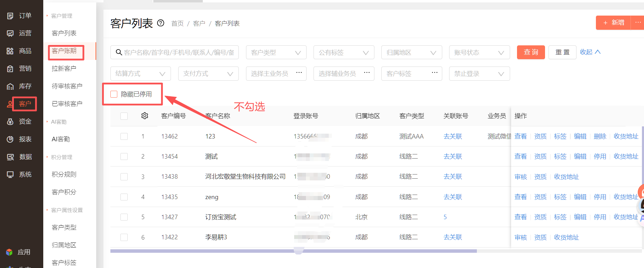Viewport: 644px width, 268px height.
Task: Collapse filters with the 收起 link
Action: point(590,52)
